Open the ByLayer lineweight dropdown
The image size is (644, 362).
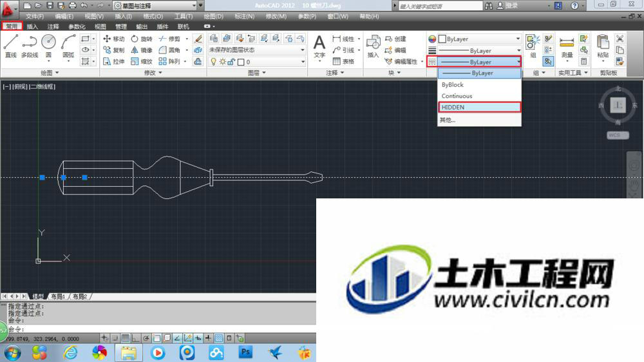click(480, 50)
